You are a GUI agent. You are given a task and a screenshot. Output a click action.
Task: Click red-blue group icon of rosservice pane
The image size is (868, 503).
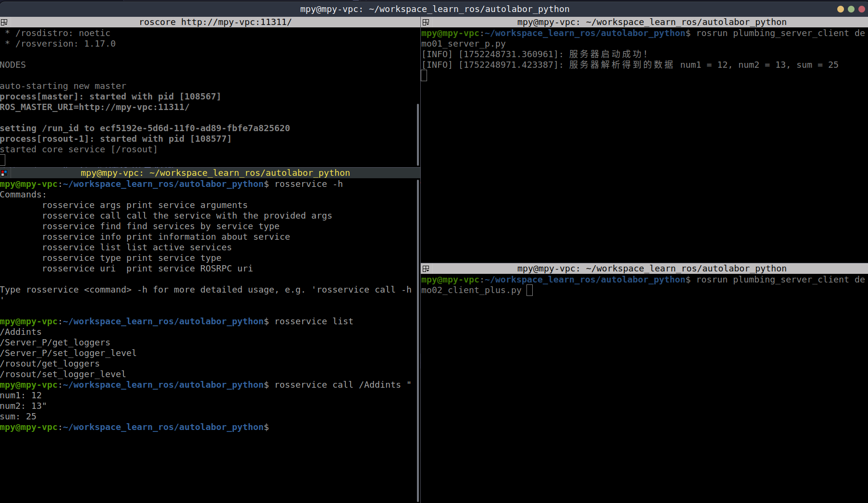(4, 173)
